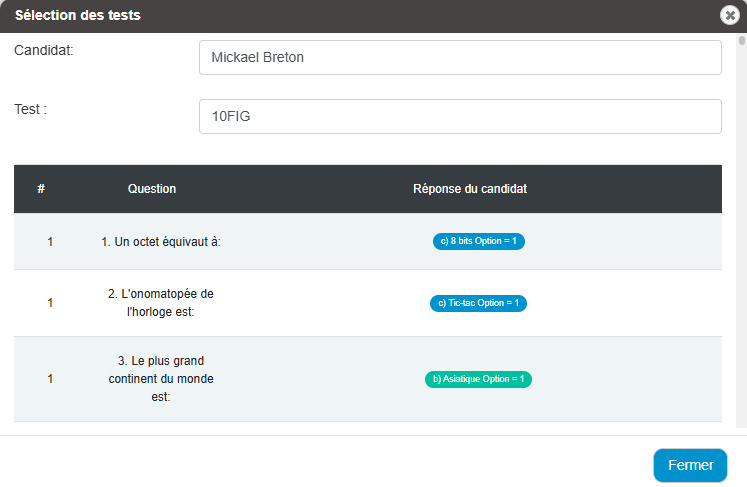
Task: Focus the Candidat field with Mickael Breton
Action: (460, 58)
